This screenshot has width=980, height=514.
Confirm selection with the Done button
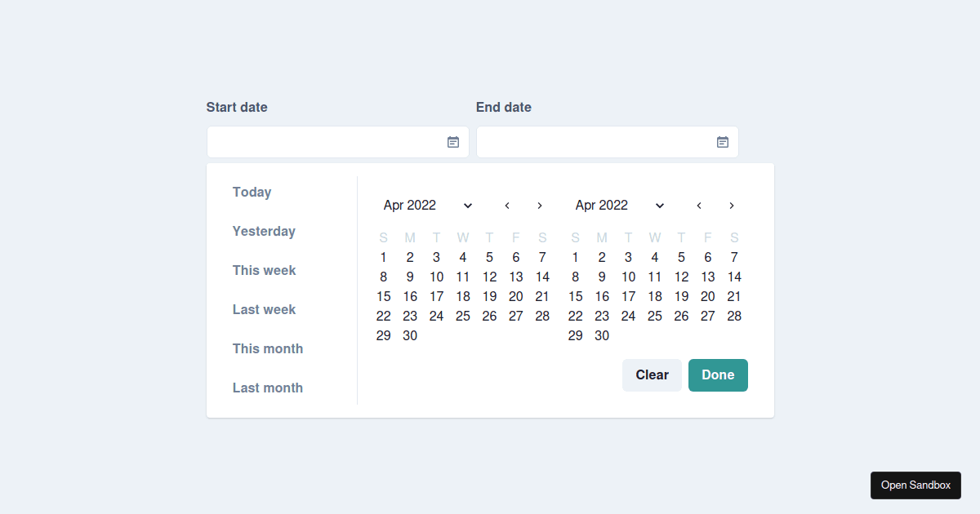718,375
